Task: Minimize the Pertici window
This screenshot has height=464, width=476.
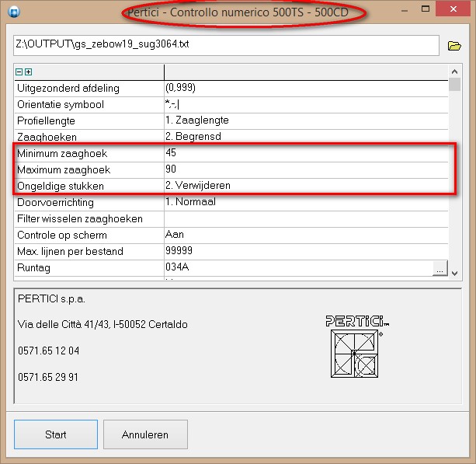Action: click(x=405, y=10)
